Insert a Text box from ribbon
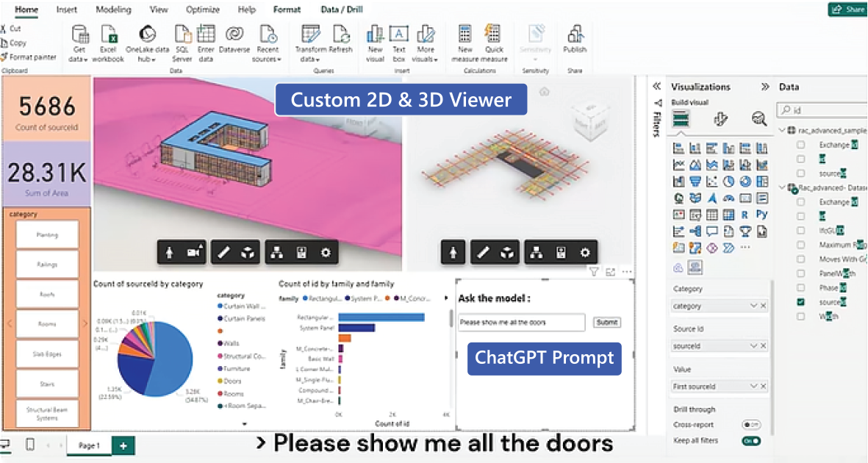Screen dimensions: 868x463 click(398, 35)
